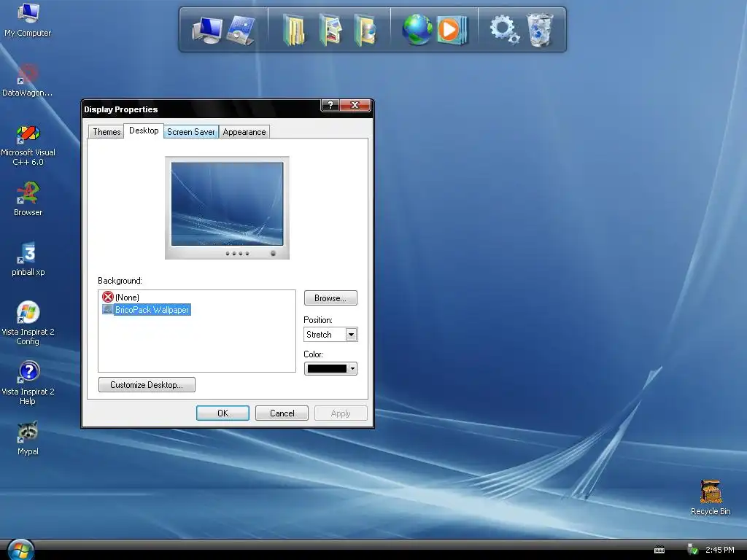
Task: Click the taskbar clock showing 2:45 PM
Action: coord(719,550)
